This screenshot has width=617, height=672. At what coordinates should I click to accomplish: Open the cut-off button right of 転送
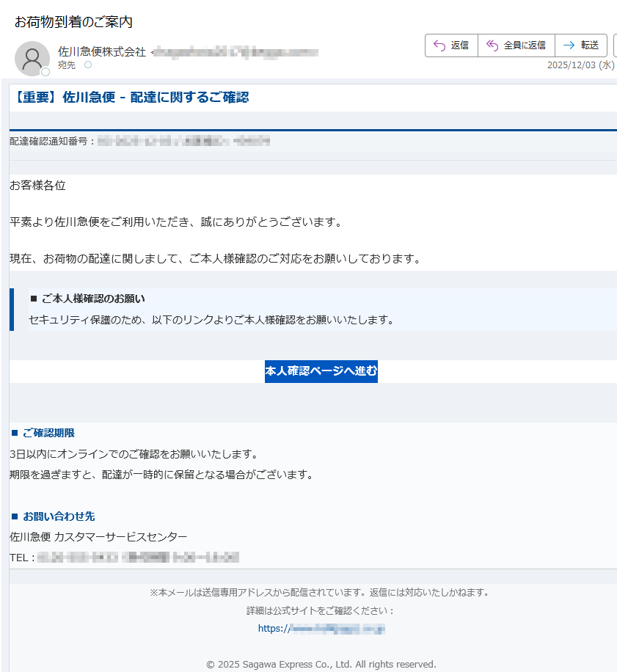point(614,45)
